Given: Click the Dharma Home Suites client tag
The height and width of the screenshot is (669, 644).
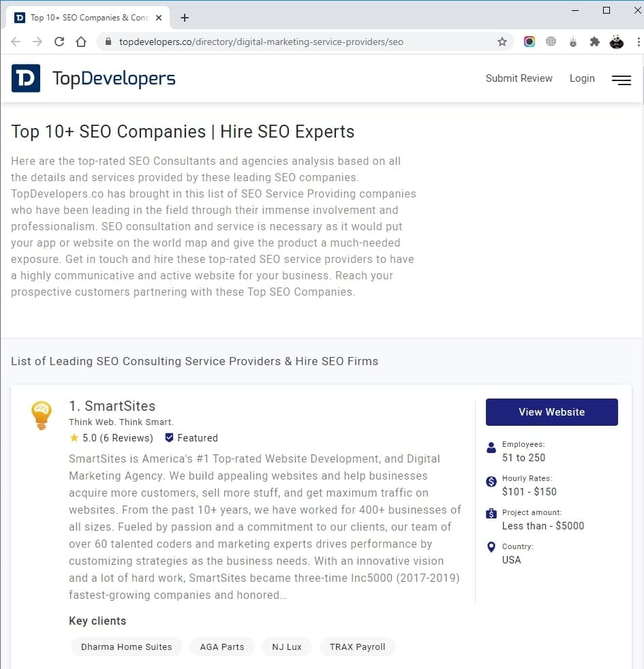Looking at the screenshot, I should pyautogui.click(x=126, y=647).
